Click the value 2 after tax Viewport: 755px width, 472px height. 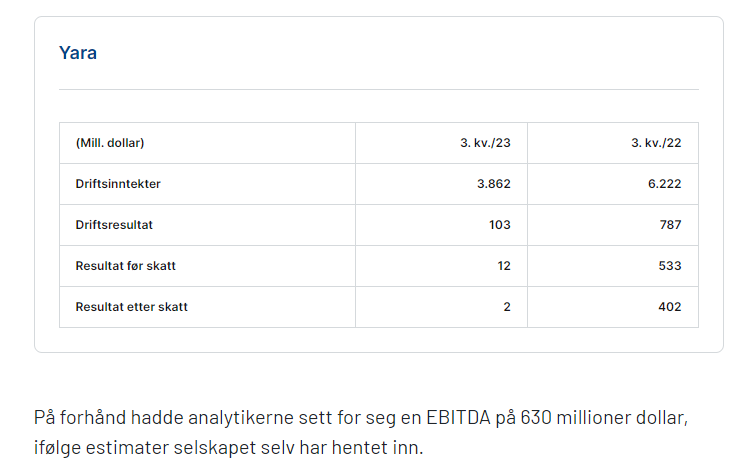pos(507,307)
